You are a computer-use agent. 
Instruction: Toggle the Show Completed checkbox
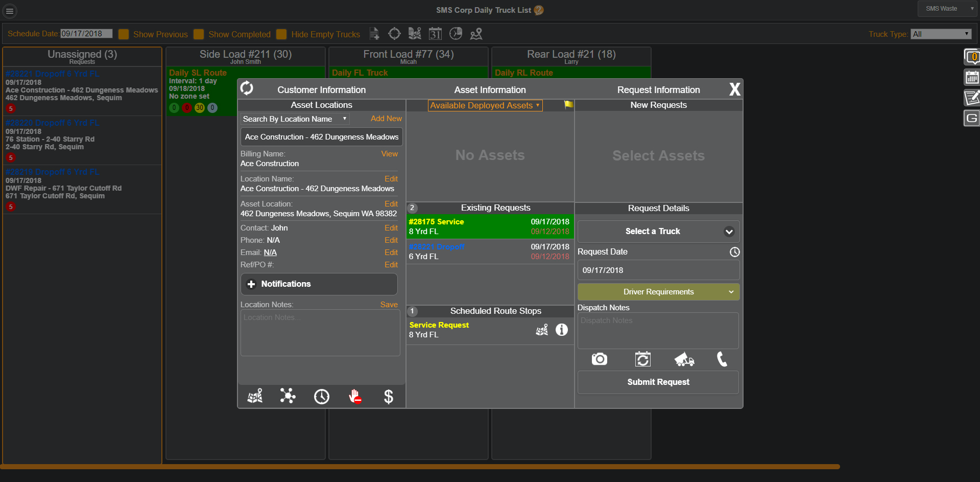[199, 34]
